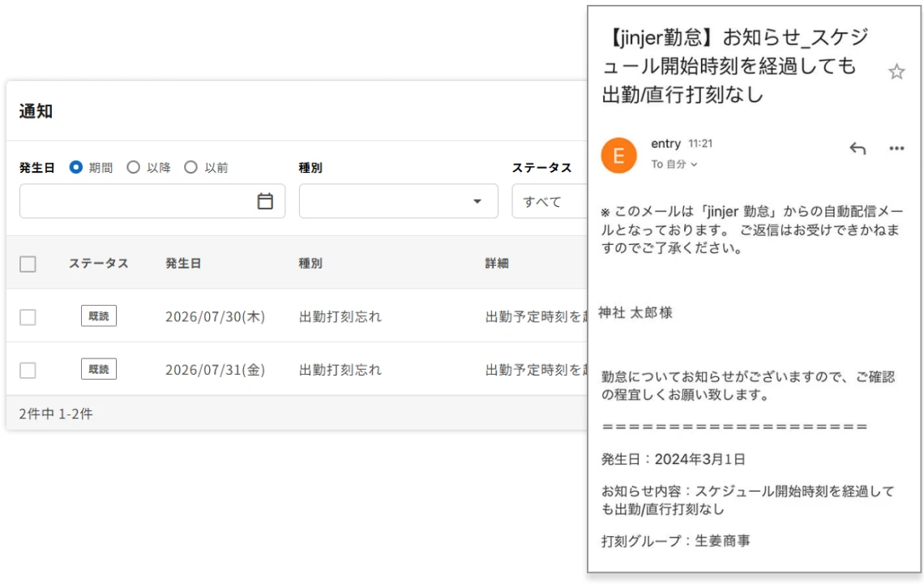Click the 2件中 1-2件 count text
Screen dimensions: 924x584
click(x=56, y=414)
